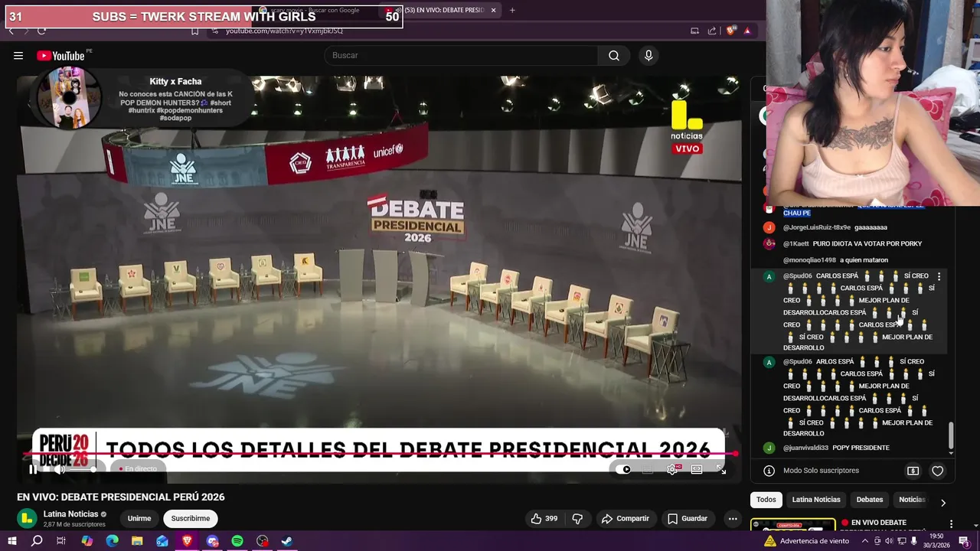Viewport: 980px width, 551px height.
Task: Launch Microsoft Edge from the taskbar
Action: tap(112, 541)
